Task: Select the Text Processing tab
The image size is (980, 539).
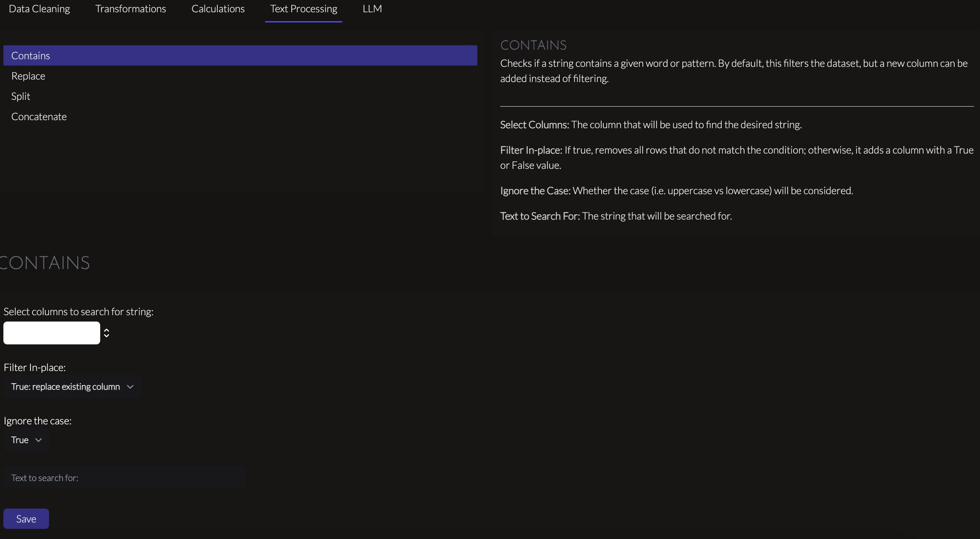Action: tap(304, 9)
